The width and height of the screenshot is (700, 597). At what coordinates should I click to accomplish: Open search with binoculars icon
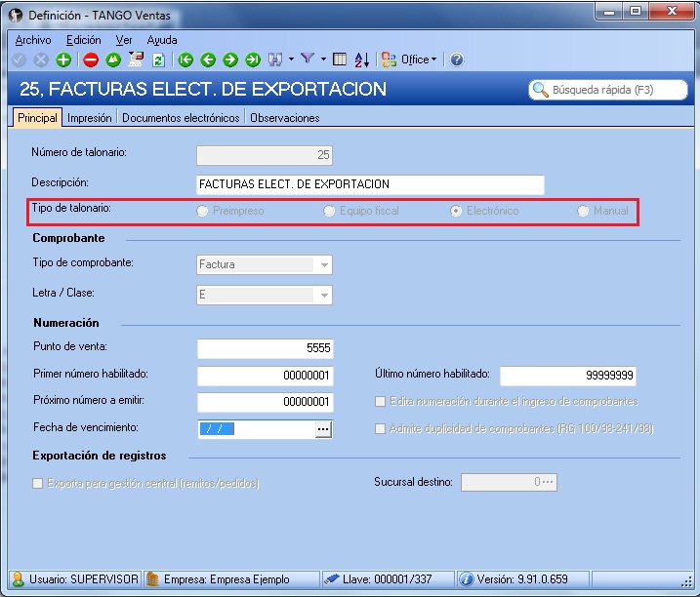coord(275,60)
